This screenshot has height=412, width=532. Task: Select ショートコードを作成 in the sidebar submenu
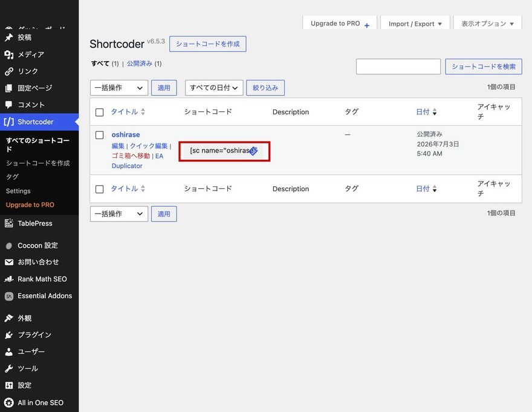(x=37, y=163)
